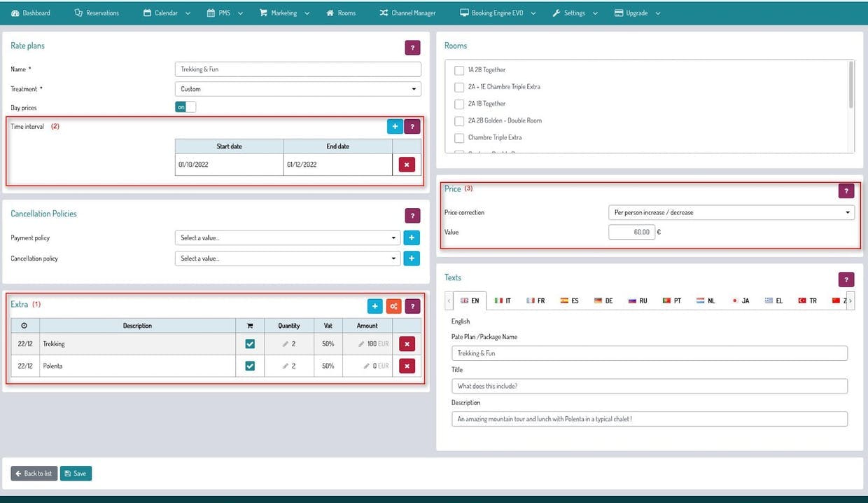This screenshot has width=868, height=503.
Task: Click the rate plan Name field
Action: coord(298,69)
